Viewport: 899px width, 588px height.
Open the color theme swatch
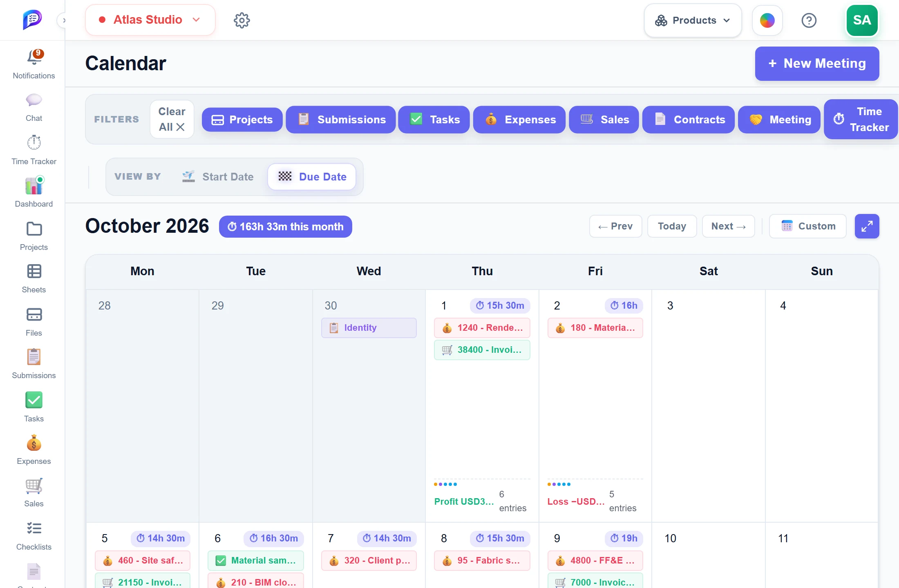pos(767,20)
